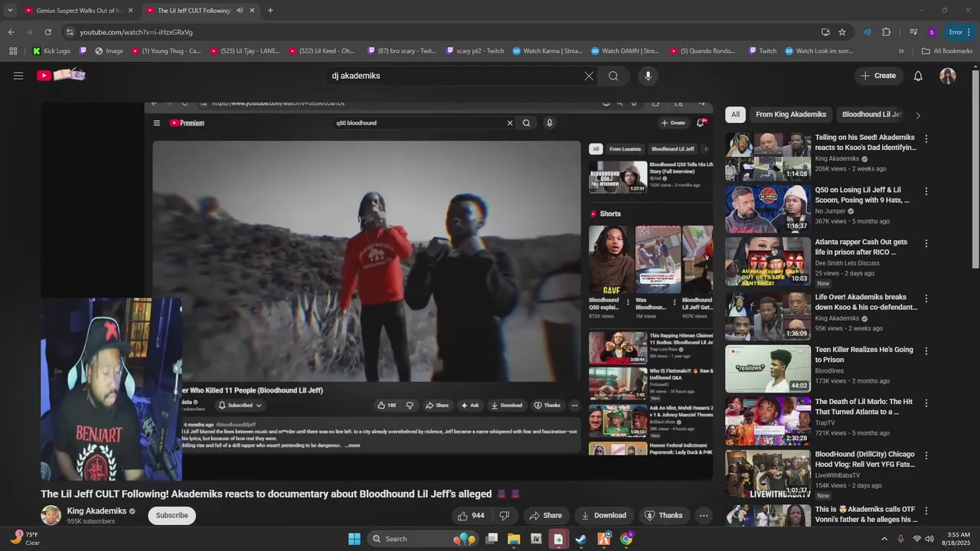This screenshot has width=980, height=551.
Task: Show more filter chips with right arrow
Action: 918,116
